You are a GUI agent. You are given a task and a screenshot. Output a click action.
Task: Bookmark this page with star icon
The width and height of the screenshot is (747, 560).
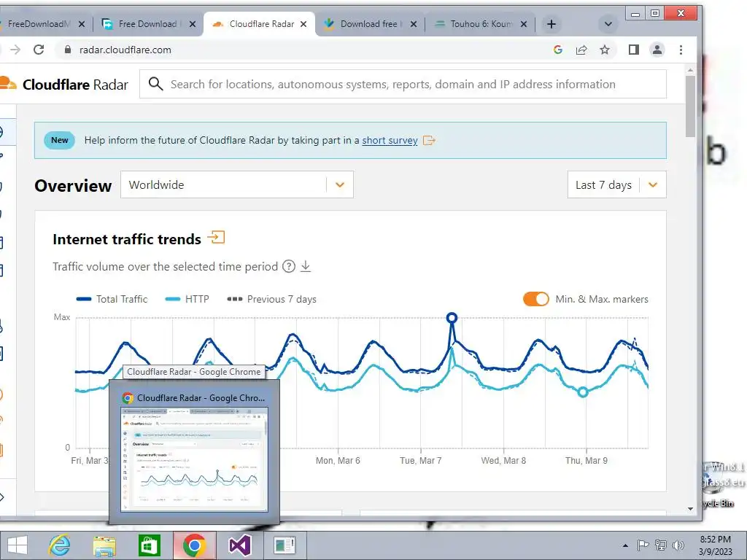click(605, 50)
